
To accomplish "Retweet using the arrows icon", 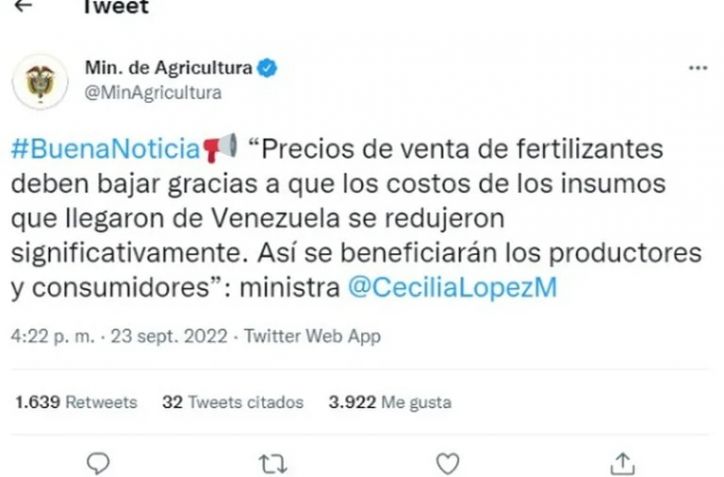I will point(272,464).
